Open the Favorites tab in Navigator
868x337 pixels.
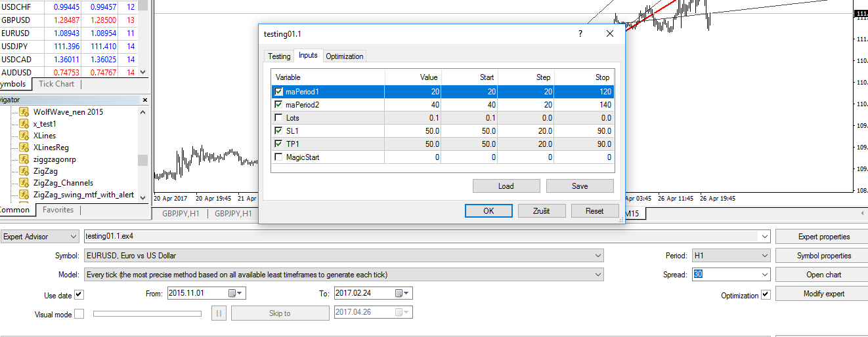coord(58,210)
